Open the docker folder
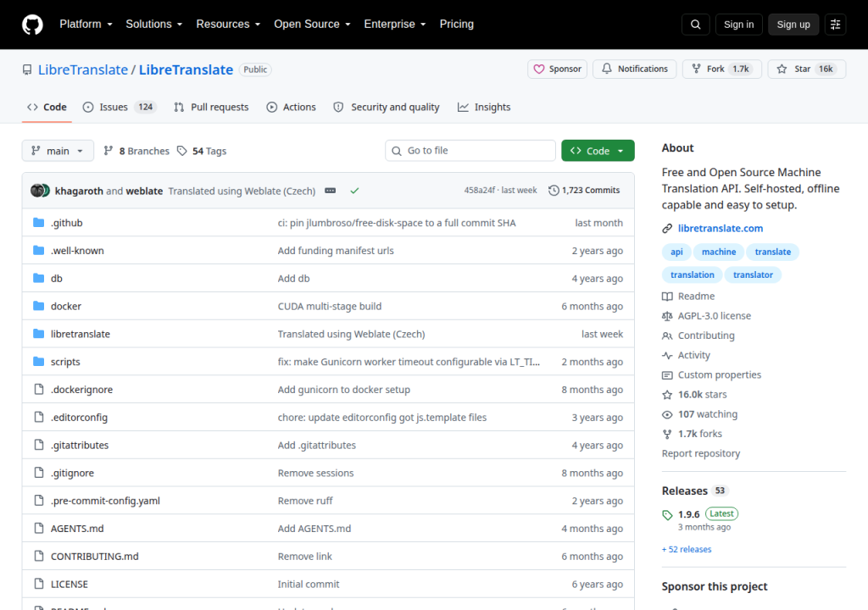 [x=66, y=306]
